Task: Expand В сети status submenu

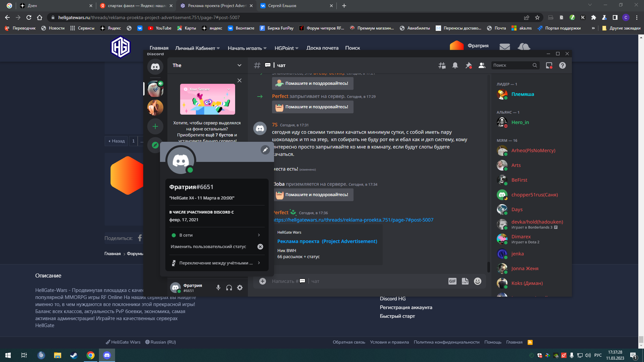Action: [x=217, y=235]
